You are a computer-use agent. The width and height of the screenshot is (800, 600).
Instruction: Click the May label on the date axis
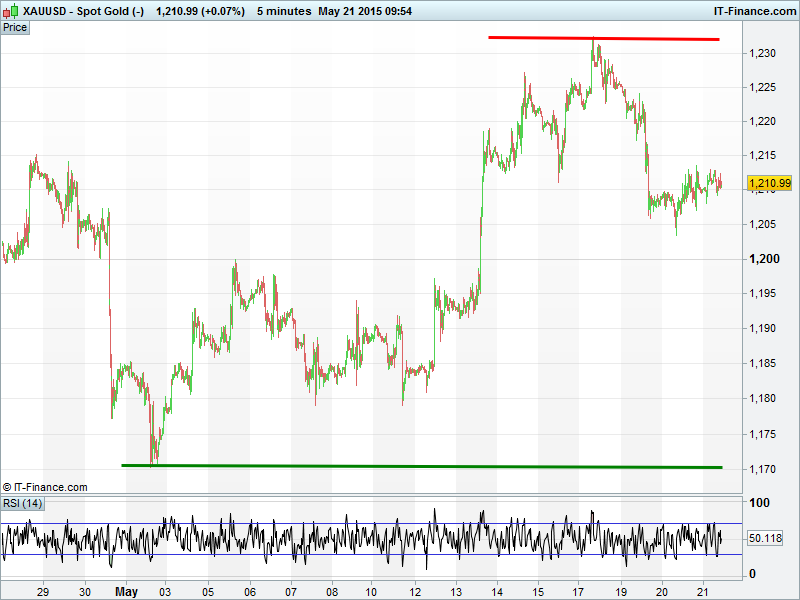125,590
